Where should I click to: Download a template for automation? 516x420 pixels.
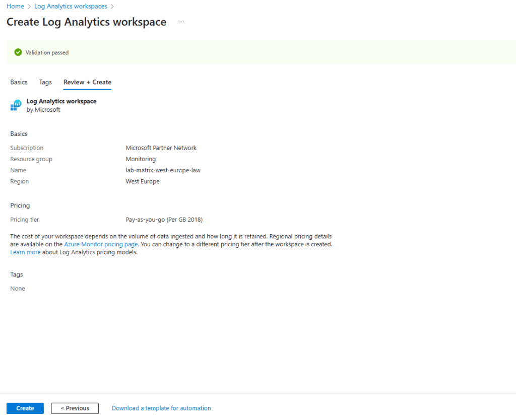click(161, 408)
